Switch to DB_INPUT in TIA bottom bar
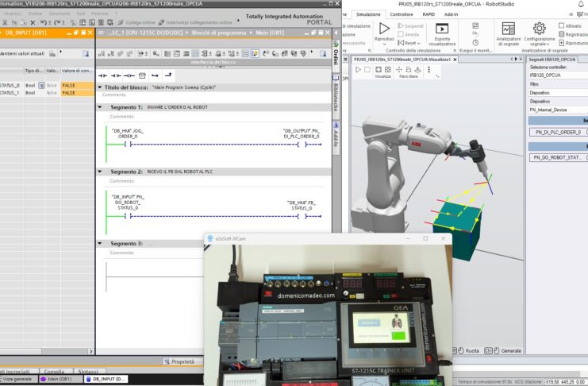Image resolution: width=588 pixels, height=386 pixels. [x=106, y=379]
